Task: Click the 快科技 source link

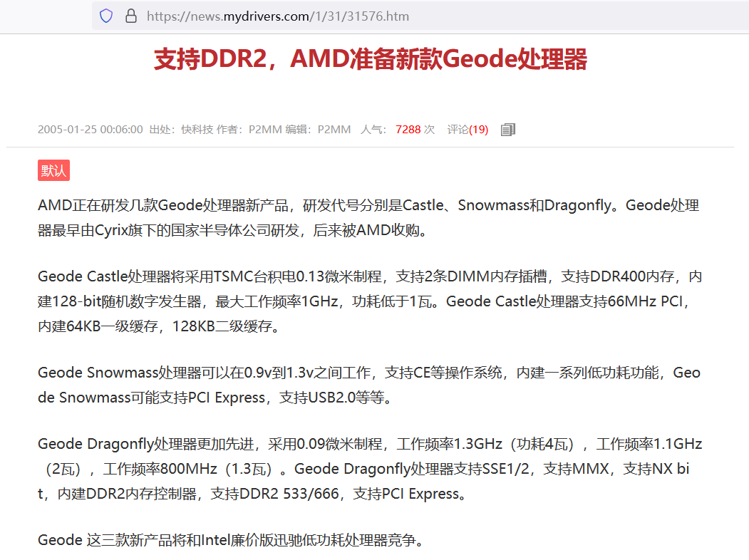Action: click(x=196, y=129)
